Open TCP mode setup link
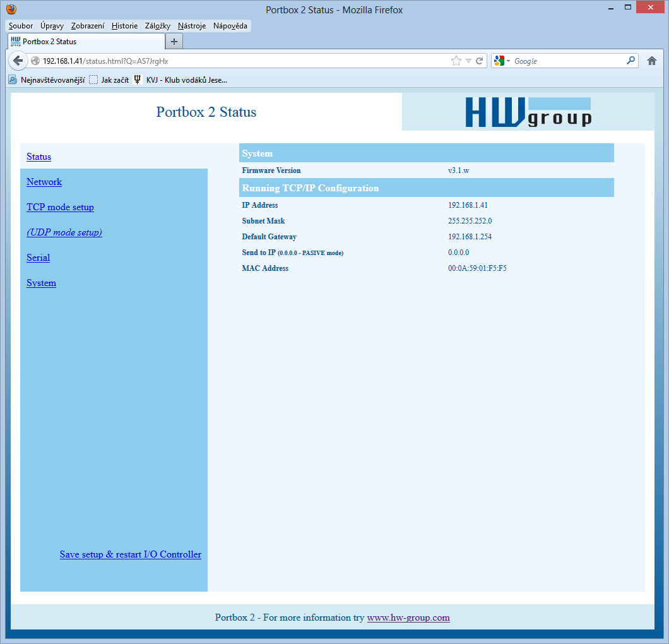The height and width of the screenshot is (644, 669). click(60, 207)
